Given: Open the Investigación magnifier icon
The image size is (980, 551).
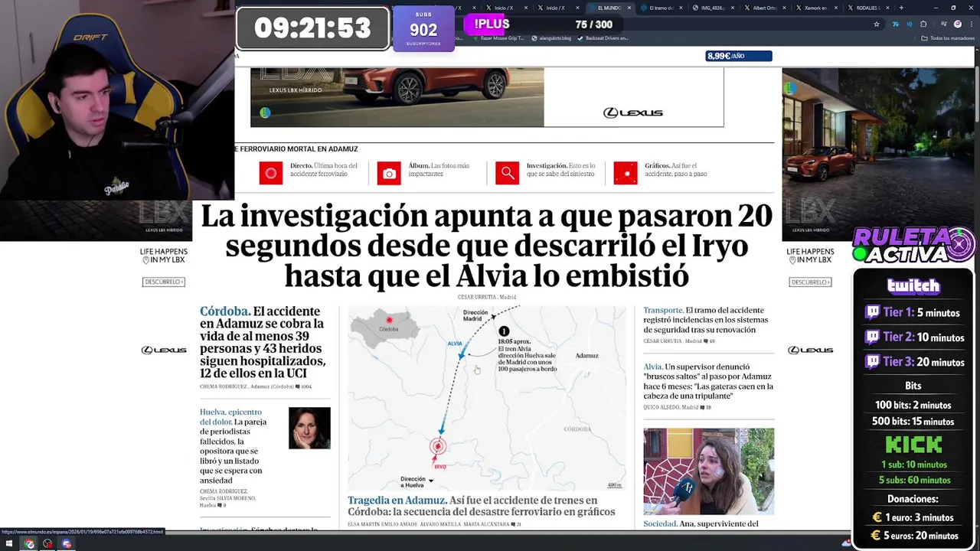Looking at the screenshot, I should click(x=507, y=174).
